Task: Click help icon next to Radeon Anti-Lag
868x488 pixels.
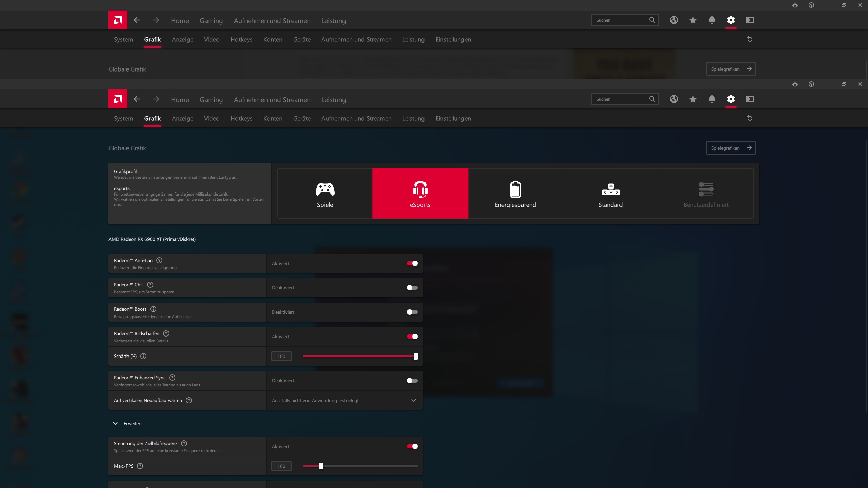Action: click(x=159, y=260)
